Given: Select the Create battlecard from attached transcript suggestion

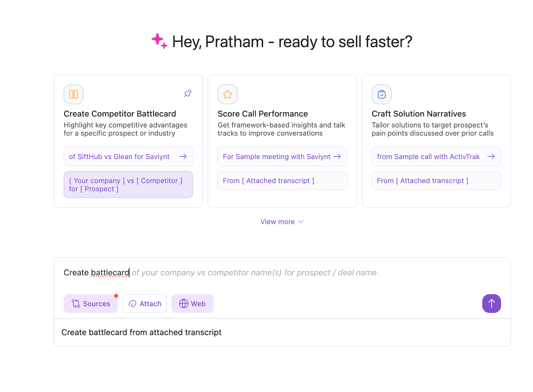Looking at the screenshot, I should (142, 332).
